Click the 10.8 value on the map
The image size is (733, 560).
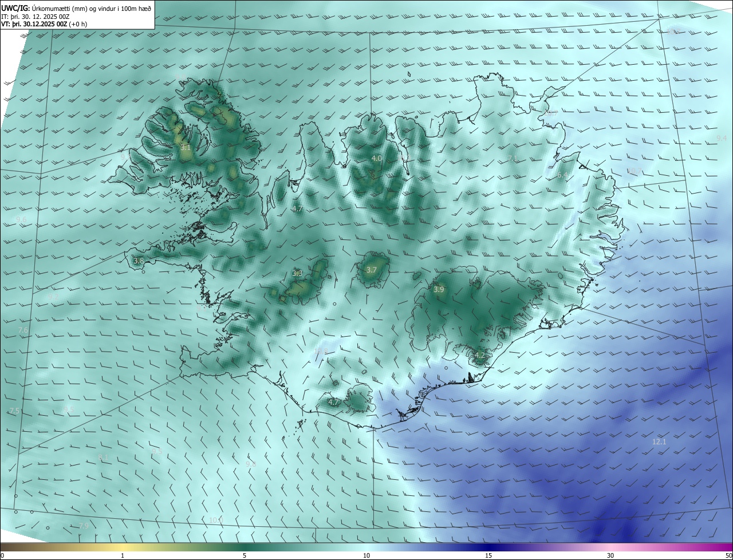click(321, 351)
